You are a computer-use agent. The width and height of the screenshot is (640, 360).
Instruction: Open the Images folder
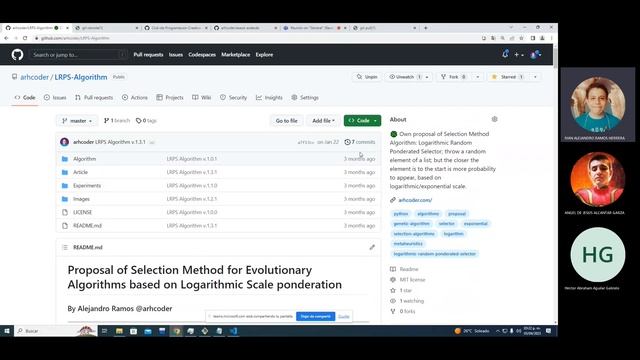[81, 199]
